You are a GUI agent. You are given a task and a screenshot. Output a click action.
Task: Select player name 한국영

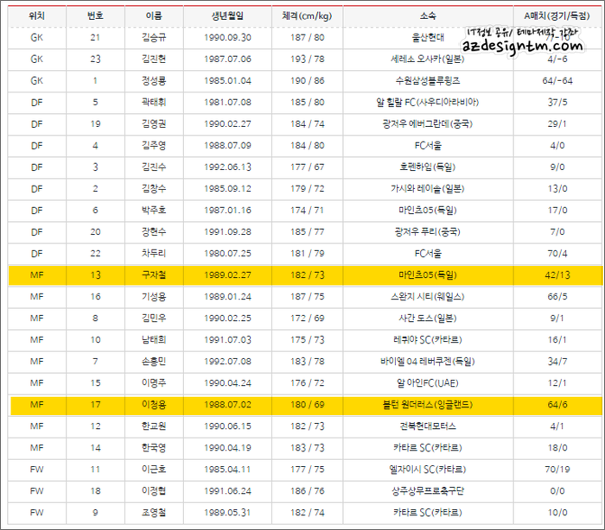(x=154, y=448)
